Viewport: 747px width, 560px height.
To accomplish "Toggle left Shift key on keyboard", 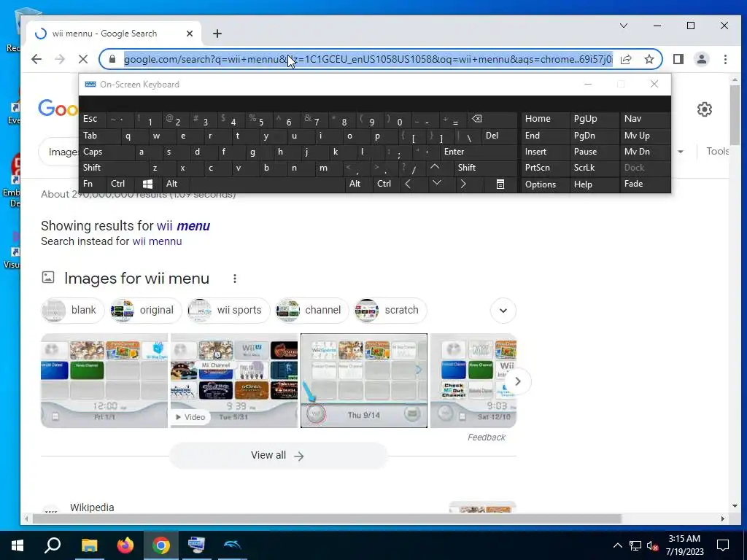I will pos(113,168).
